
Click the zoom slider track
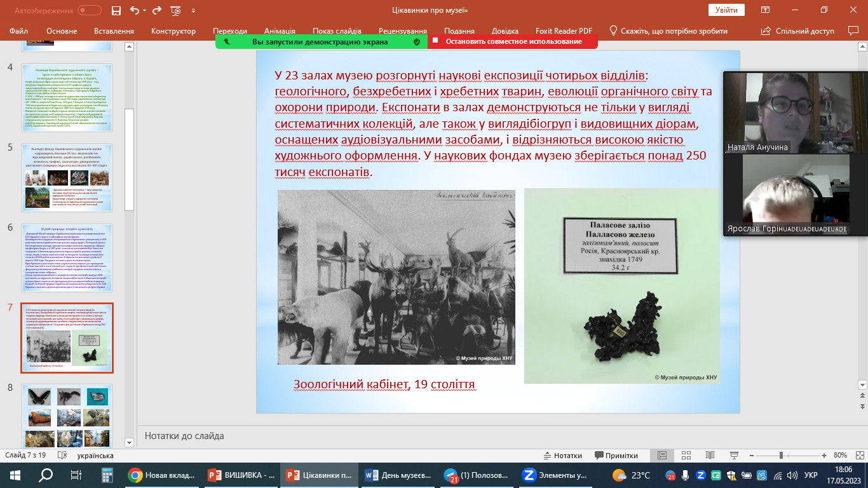point(787,456)
